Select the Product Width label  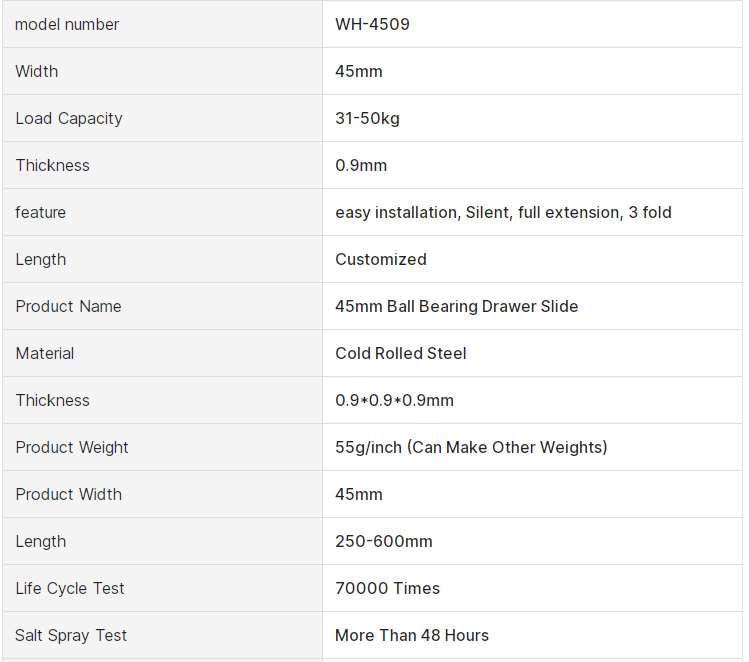[x=69, y=494]
